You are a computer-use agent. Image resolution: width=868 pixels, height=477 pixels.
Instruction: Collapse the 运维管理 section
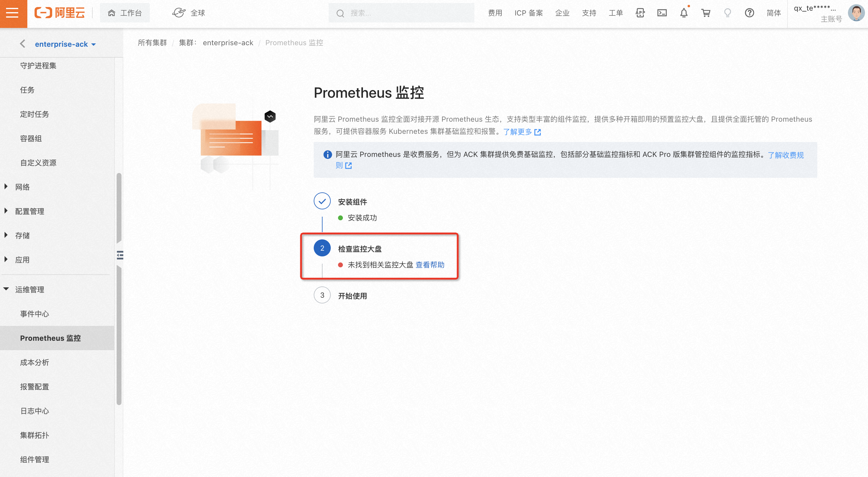(x=29, y=289)
